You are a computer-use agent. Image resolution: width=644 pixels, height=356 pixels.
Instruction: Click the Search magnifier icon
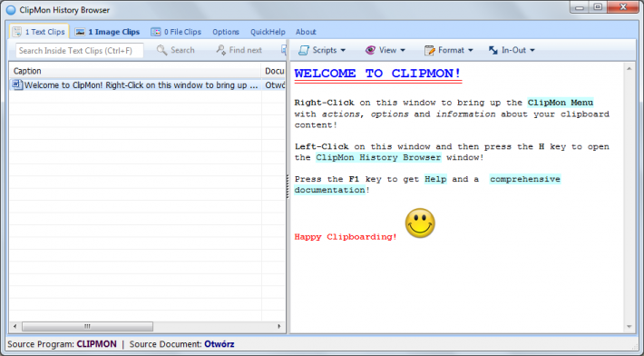point(161,50)
